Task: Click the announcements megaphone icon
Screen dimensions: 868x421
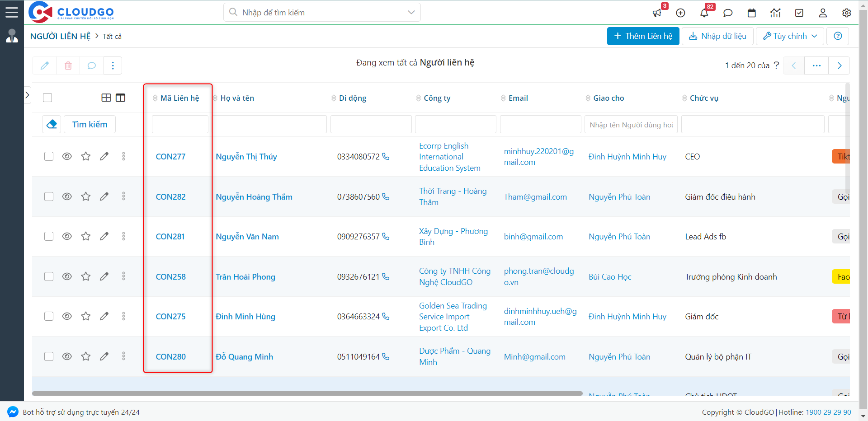Action: click(x=657, y=13)
